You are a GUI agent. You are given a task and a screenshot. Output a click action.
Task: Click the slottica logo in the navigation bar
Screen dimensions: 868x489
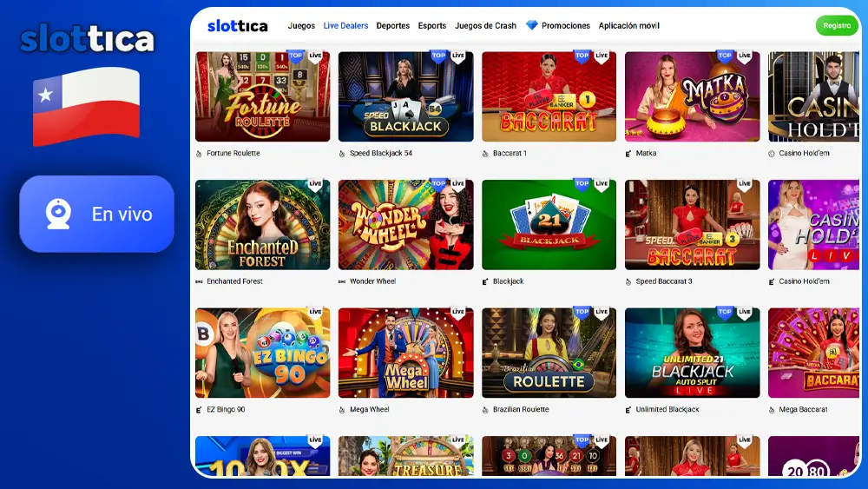[238, 25]
